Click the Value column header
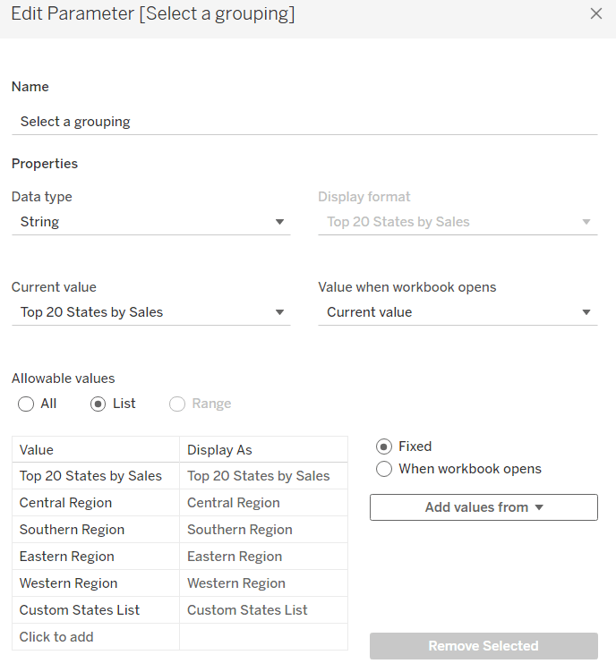 coord(95,450)
